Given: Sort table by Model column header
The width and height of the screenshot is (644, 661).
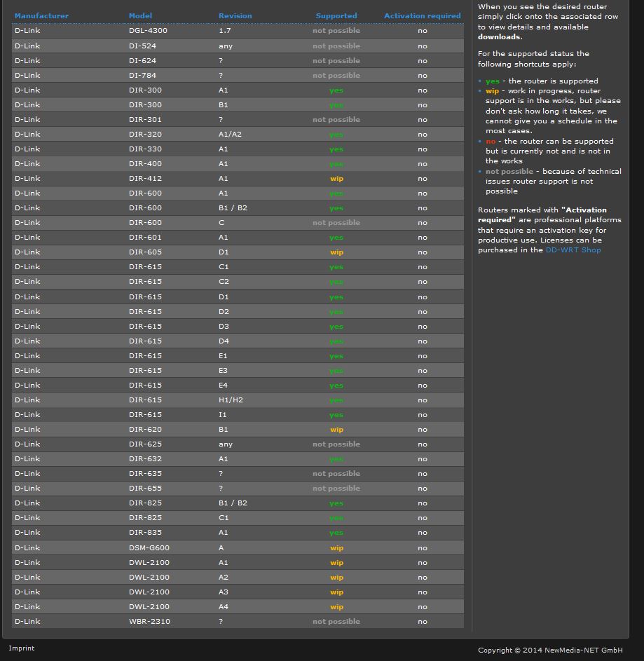Looking at the screenshot, I should [x=140, y=15].
